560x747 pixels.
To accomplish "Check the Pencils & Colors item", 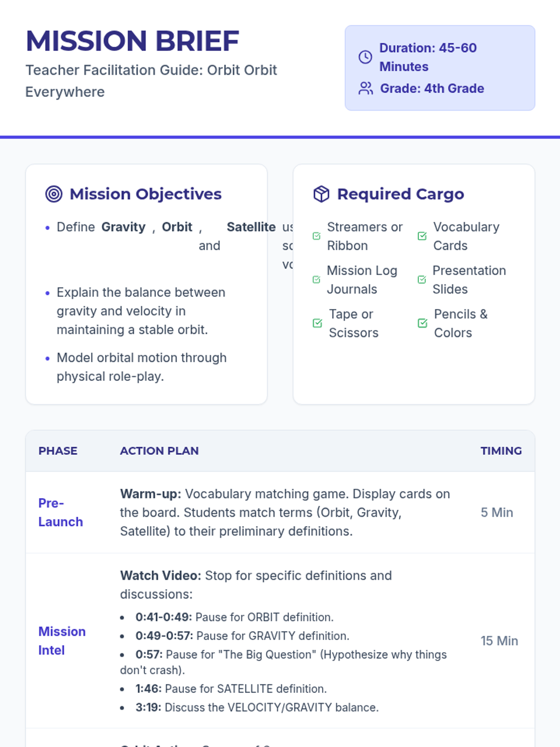I will (x=423, y=323).
